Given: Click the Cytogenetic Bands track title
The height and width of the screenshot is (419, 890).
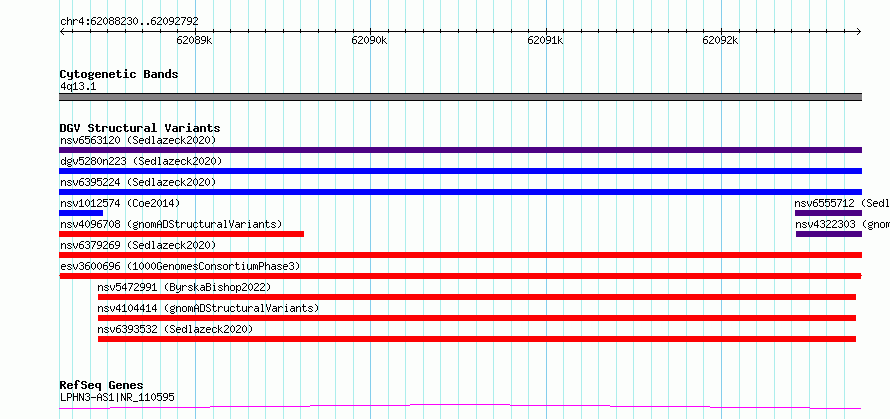Looking at the screenshot, I should (119, 74).
